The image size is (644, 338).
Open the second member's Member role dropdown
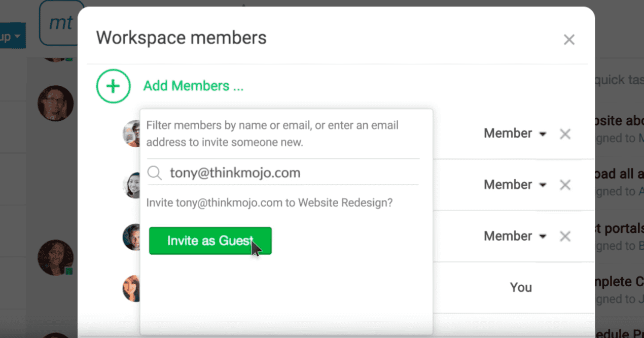click(x=515, y=185)
